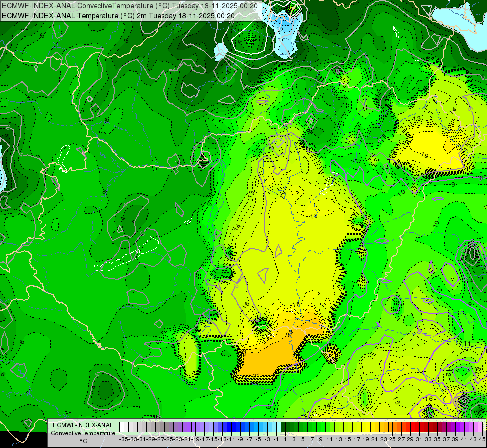Click the dark green swatch above legend value 1

pyautogui.click(x=283, y=427)
